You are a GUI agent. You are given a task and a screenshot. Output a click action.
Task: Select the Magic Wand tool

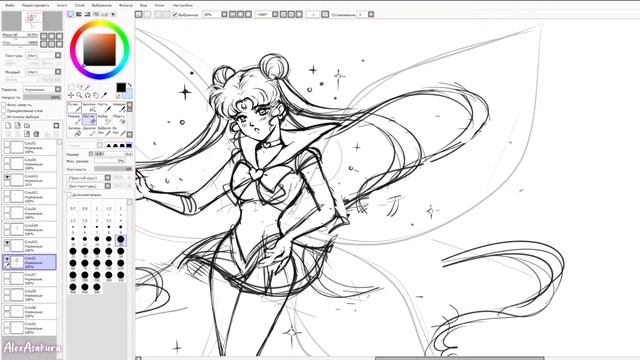[x=87, y=87]
